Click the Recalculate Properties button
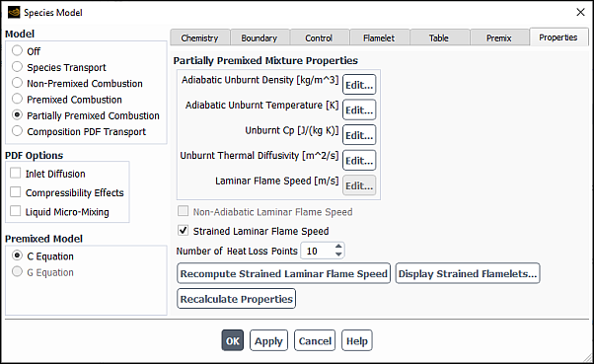This screenshot has width=594, height=364. [237, 299]
